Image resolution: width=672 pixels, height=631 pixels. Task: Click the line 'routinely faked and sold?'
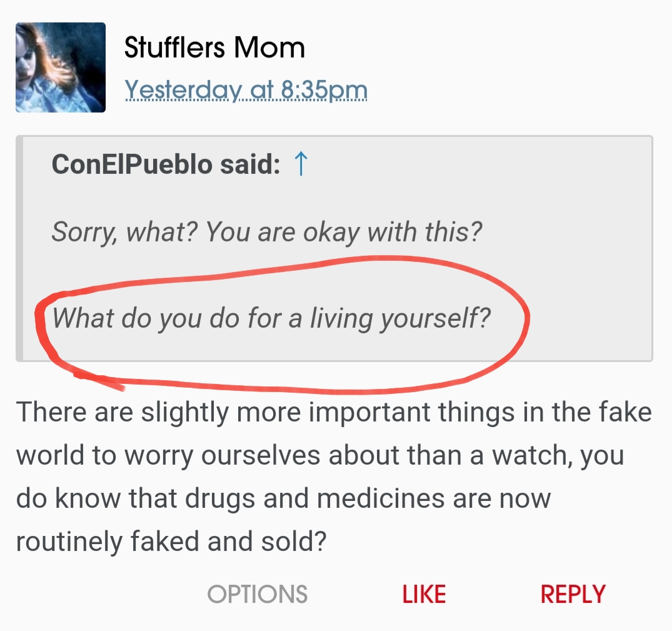click(171, 542)
